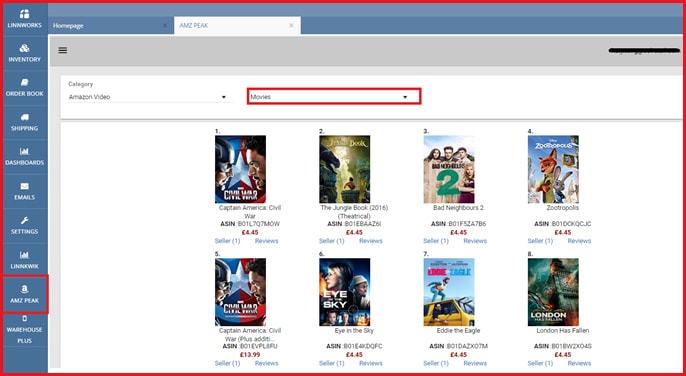Open the Inventory sidebar icon
The height and width of the screenshot is (376, 686).
click(24, 48)
